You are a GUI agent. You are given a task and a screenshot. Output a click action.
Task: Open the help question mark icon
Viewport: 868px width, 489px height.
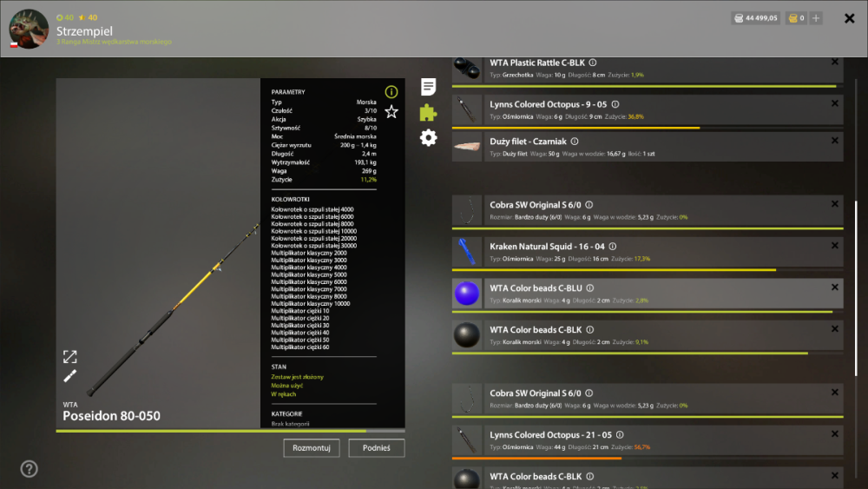click(x=29, y=469)
